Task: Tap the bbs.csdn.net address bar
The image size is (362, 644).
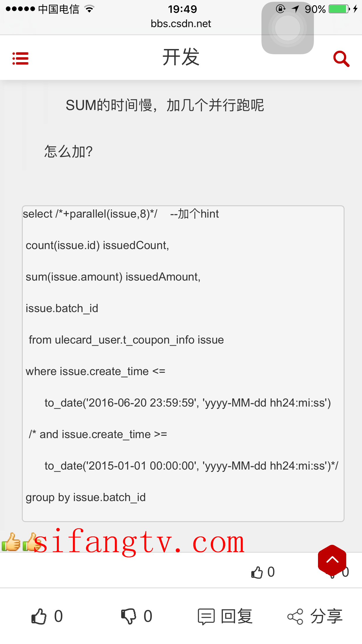Action: click(x=181, y=24)
